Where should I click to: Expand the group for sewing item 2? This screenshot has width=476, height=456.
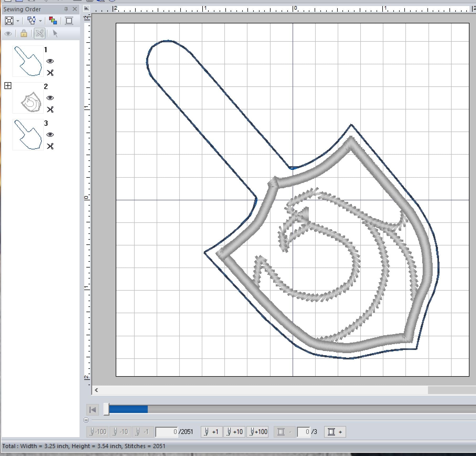8,86
